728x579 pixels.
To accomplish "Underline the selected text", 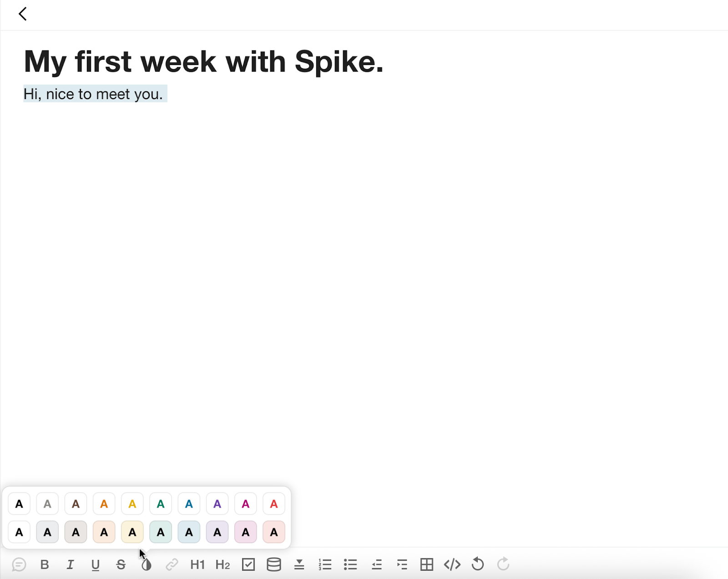I will 96,564.
